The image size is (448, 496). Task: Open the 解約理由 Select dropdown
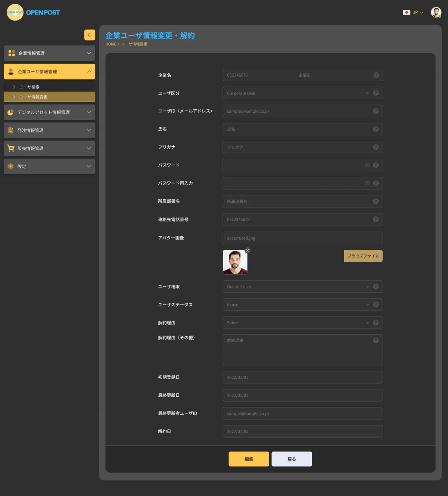(303, 322)
